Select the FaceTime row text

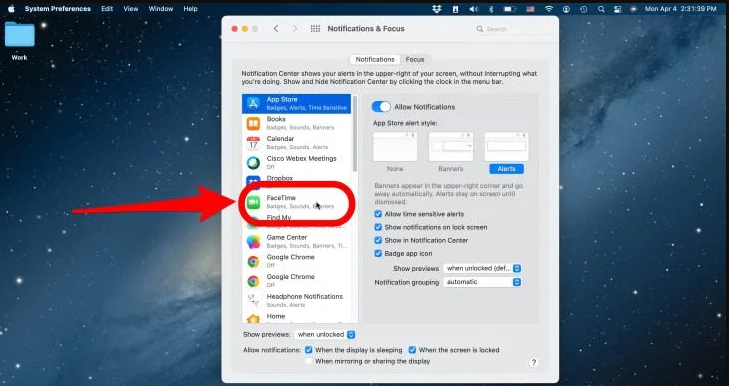point(281,198)
